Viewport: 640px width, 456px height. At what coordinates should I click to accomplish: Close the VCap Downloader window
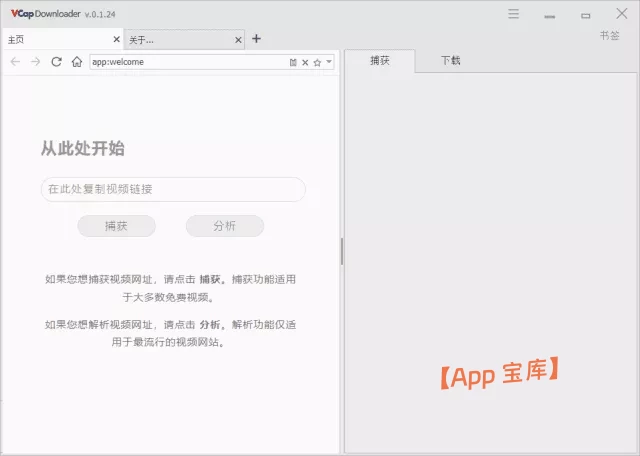622,14
